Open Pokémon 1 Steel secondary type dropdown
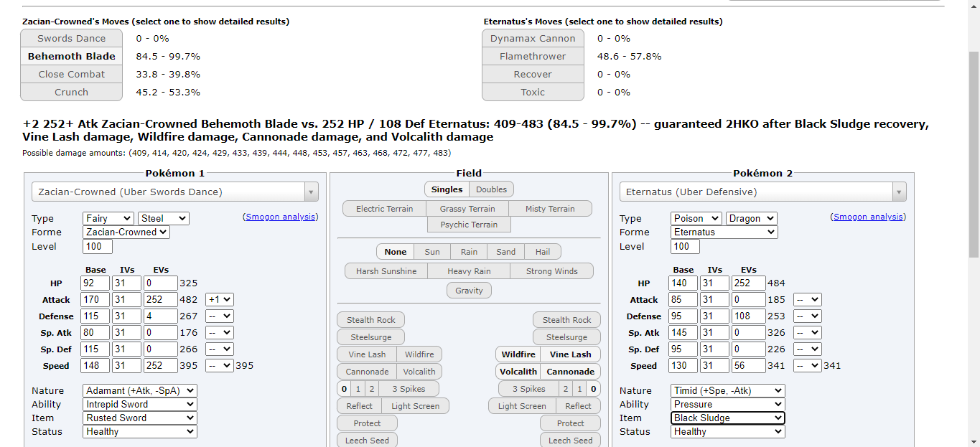 (163, 218)
